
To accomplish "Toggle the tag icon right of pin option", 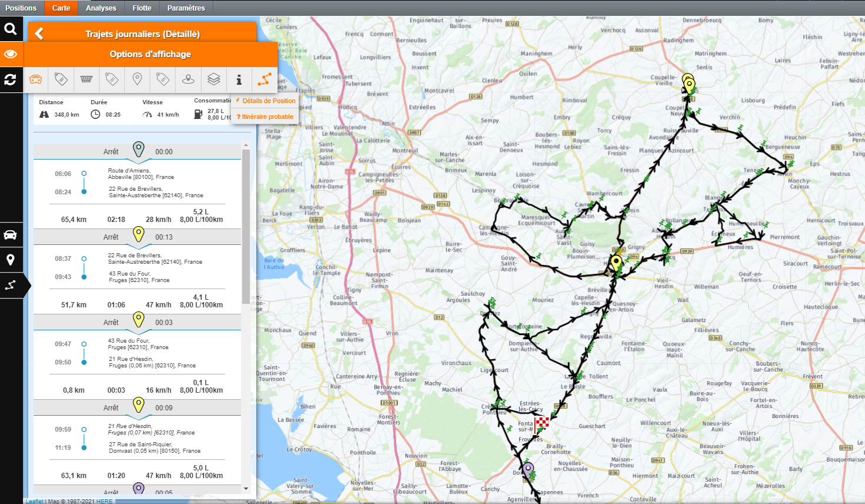I will coord(163,79).
